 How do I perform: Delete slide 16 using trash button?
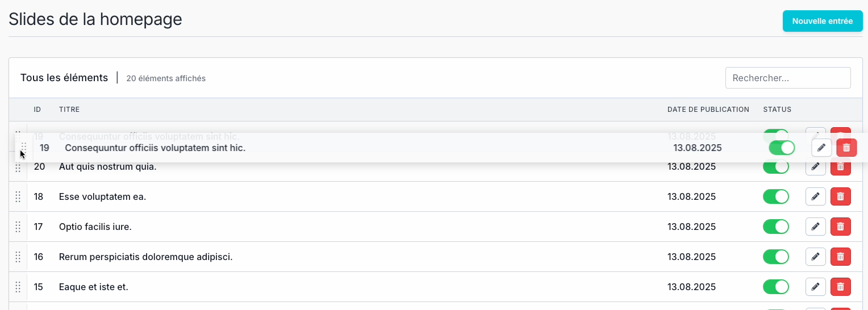point(840,257)
